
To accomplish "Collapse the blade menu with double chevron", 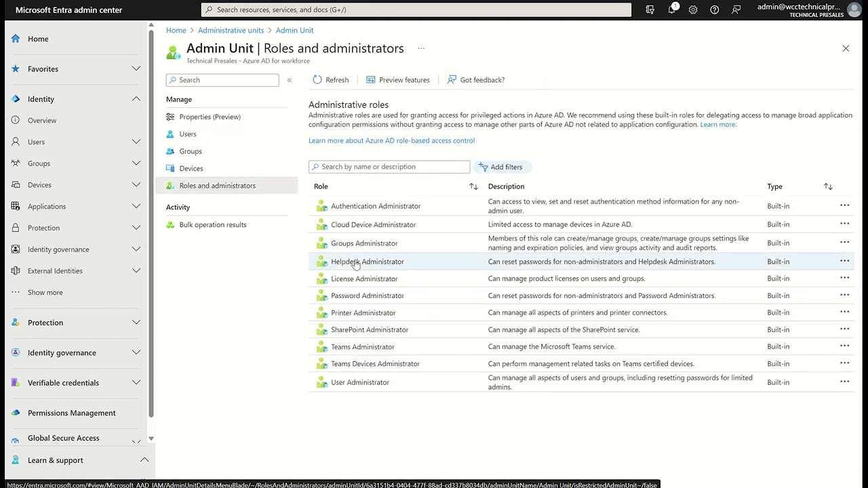I will point(290,80).
